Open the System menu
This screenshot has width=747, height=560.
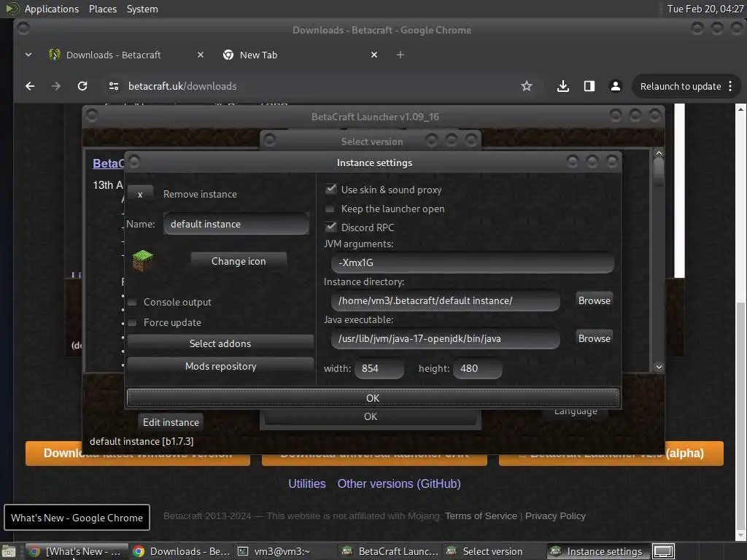[x=142, y=9]
